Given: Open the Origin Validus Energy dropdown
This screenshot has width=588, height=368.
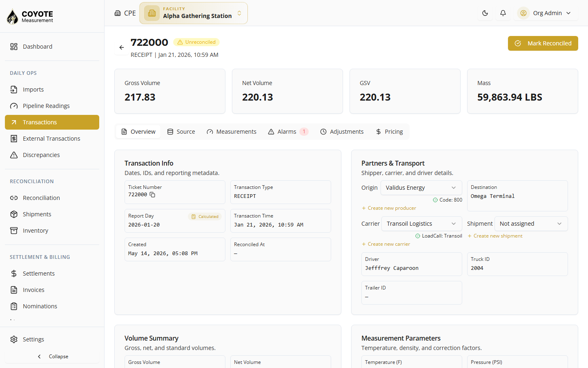Looking at the screenshot, I should pos(421,188).
